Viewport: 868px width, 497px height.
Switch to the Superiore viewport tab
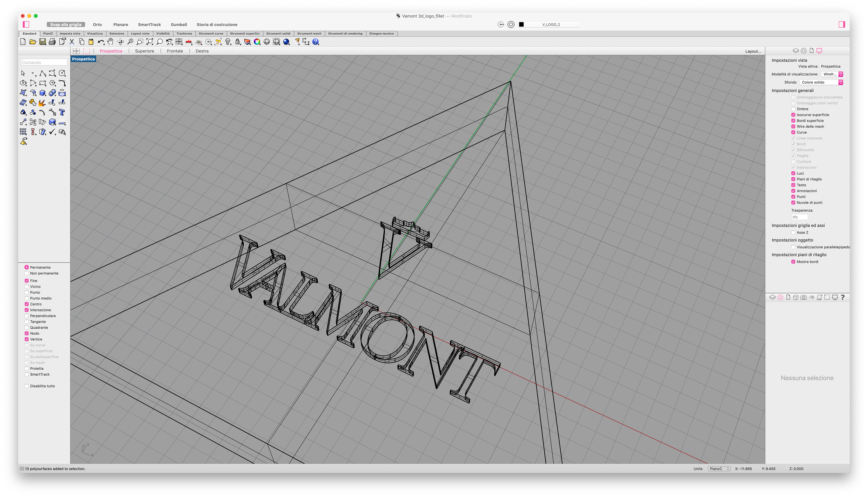[144, 51]
